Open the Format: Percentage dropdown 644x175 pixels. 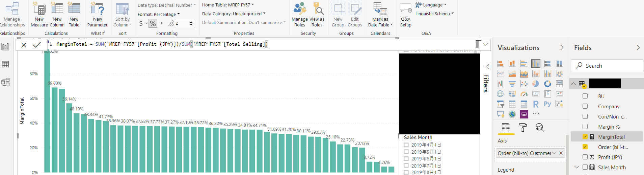159,14
